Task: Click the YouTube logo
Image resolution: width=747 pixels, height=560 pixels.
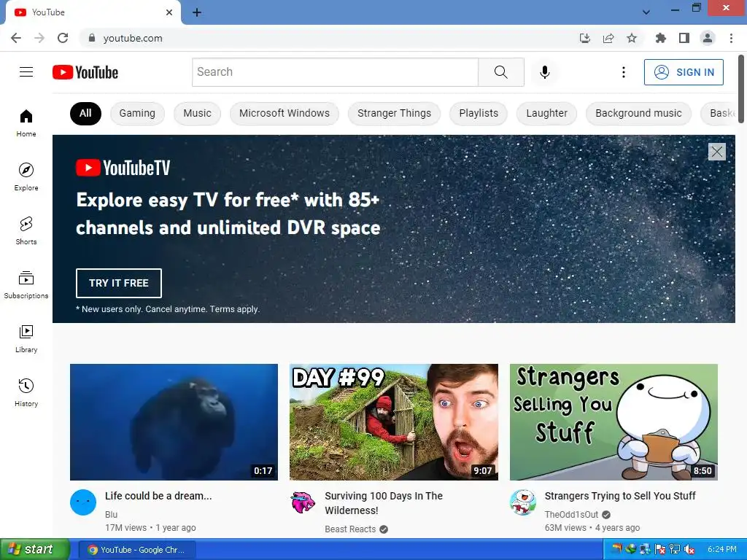Action: pos(85,72)
